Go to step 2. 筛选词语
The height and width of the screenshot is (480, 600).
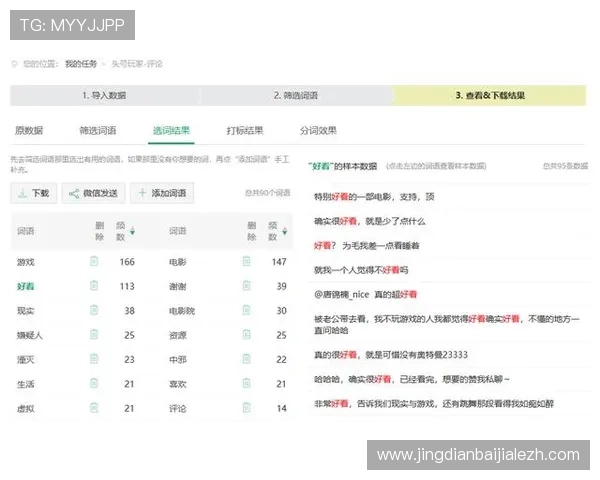point(295,95)
